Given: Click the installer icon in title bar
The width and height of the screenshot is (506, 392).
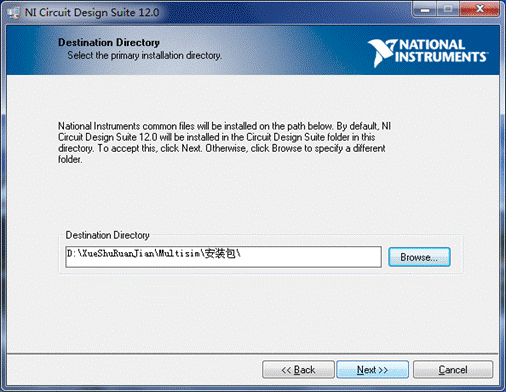Looking at the screenshot, I should tap(13, 13).
